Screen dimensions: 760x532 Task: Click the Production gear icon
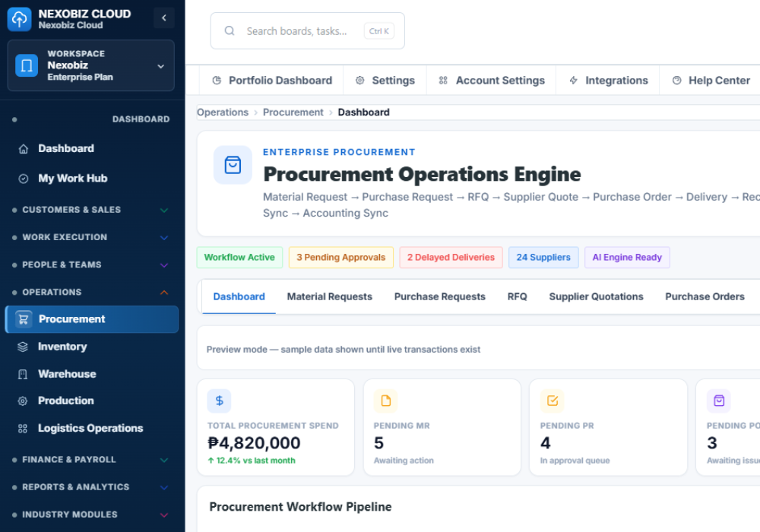tap(23, 401)
